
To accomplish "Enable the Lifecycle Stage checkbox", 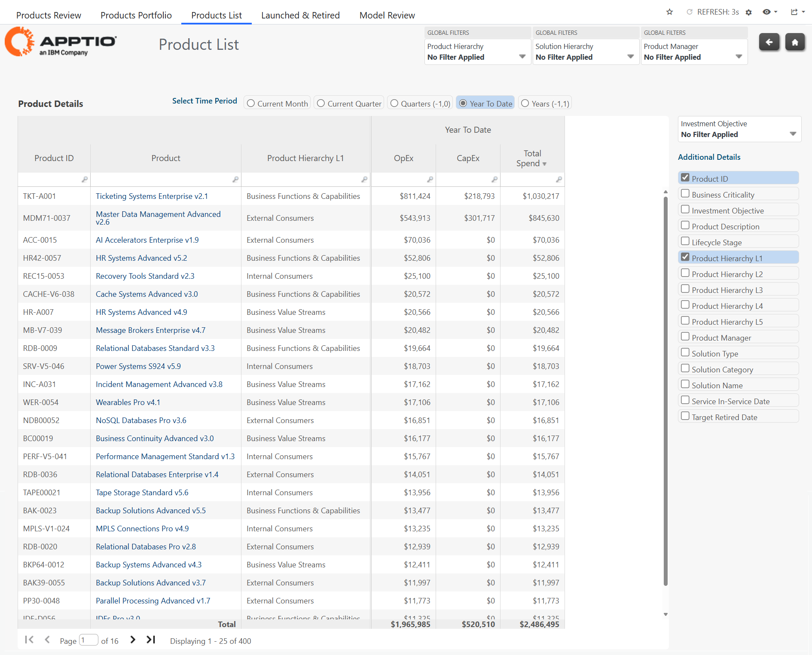I will [685, 241].
